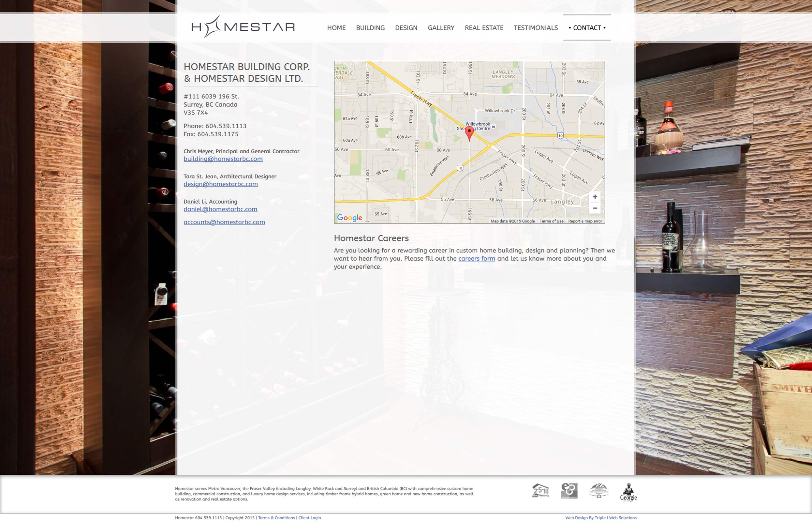Click the Langley label on the map
Image resolution: width=812 pixels, height=522 pixels.
562,201
